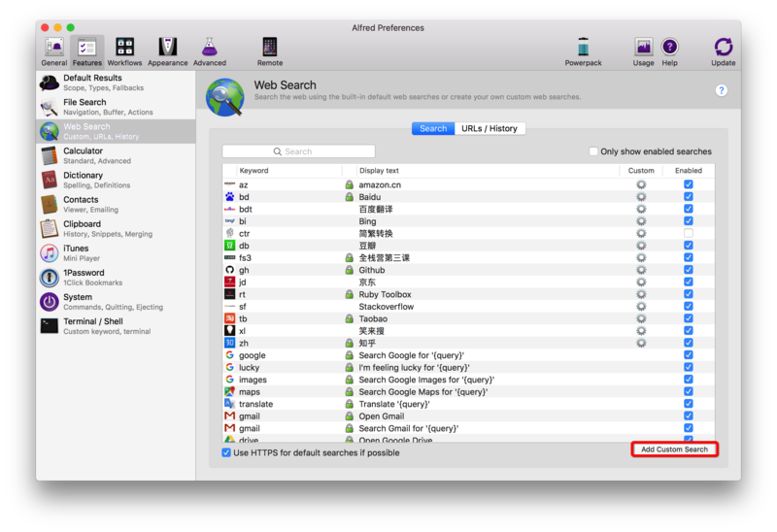Select the Ruby Toolbox row
Screen dimensions: 777x532
(x=468, y=294)
